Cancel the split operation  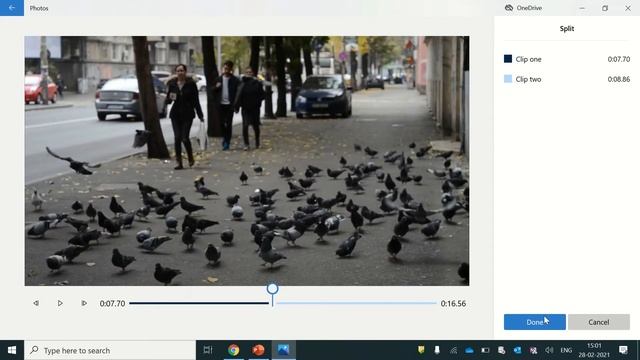coord(599,322)
